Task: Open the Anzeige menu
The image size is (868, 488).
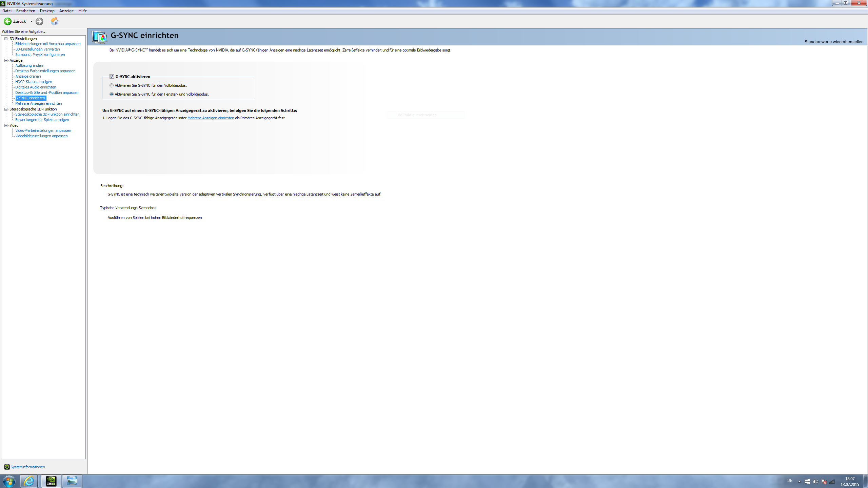Action: (x=66, y=11)
